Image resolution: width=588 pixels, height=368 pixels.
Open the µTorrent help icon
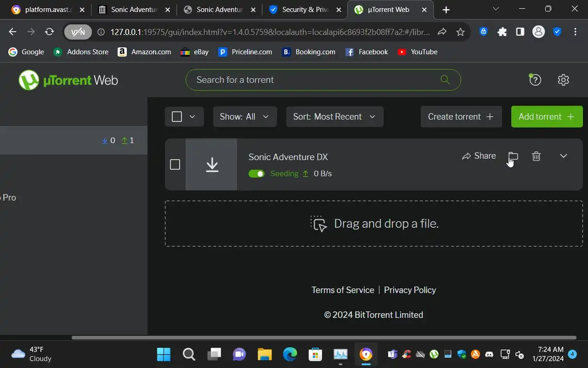[535, 80]
